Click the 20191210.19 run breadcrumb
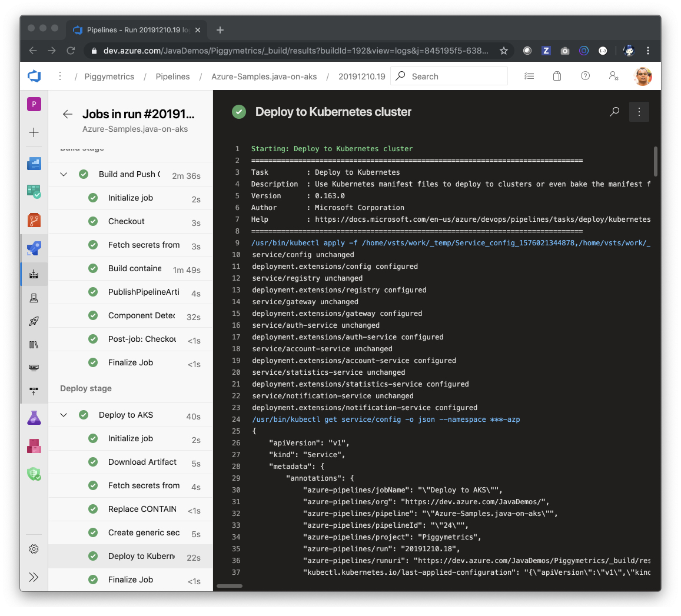 (x=362, y=76)
